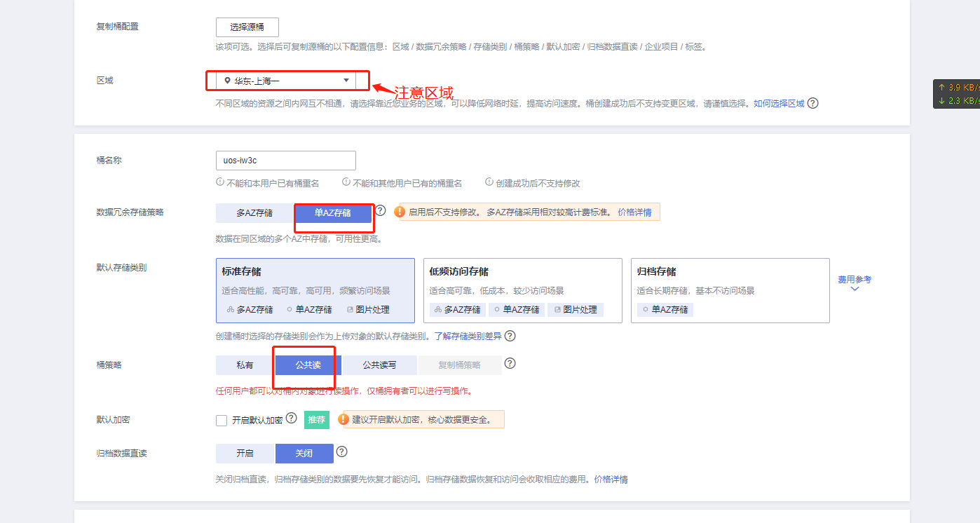Image resolution: width=980 pixels, height=523 pixels.
Task: Turn 归档数据直读 to 关闭
Action: (304, 454)
